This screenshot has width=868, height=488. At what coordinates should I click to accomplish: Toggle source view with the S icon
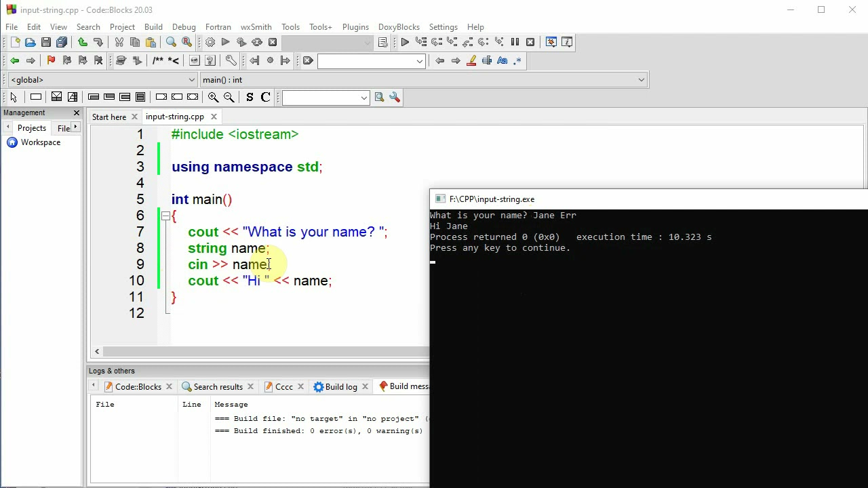(x=250, y=98)
